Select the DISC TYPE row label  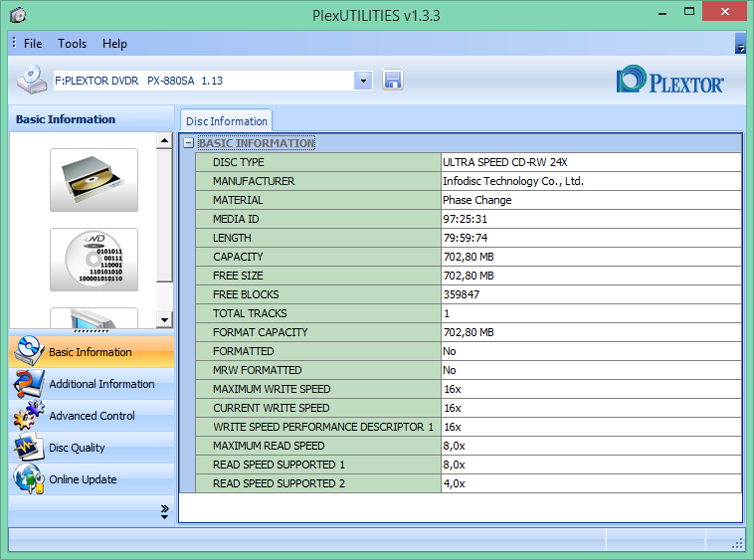click(x=238, y=162)
